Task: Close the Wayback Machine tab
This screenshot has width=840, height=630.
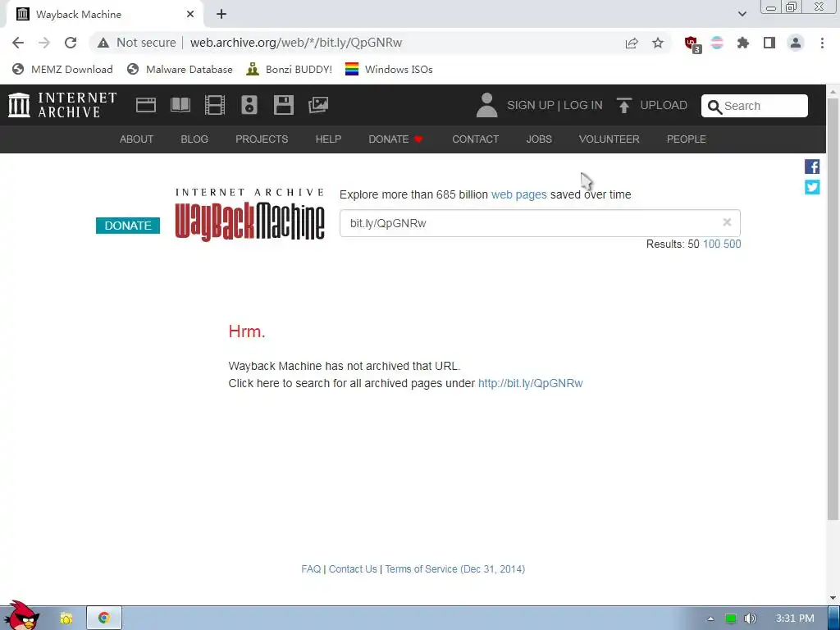Action: 190,15
